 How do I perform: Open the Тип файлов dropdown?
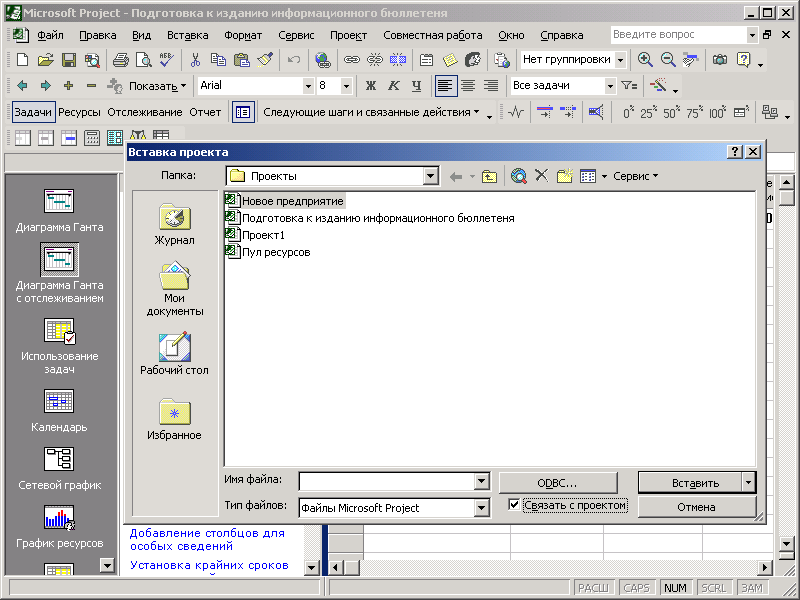[x=481, y=508]
